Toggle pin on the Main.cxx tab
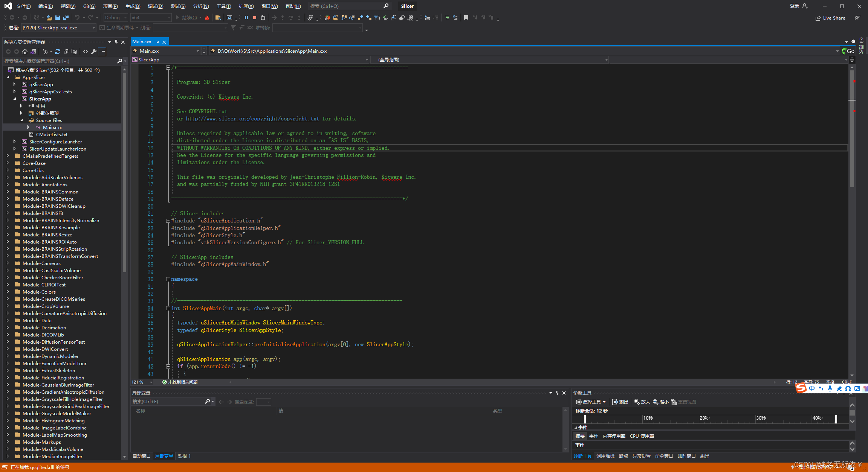This screenshot has height=472, width=868. tap(157, 42)
